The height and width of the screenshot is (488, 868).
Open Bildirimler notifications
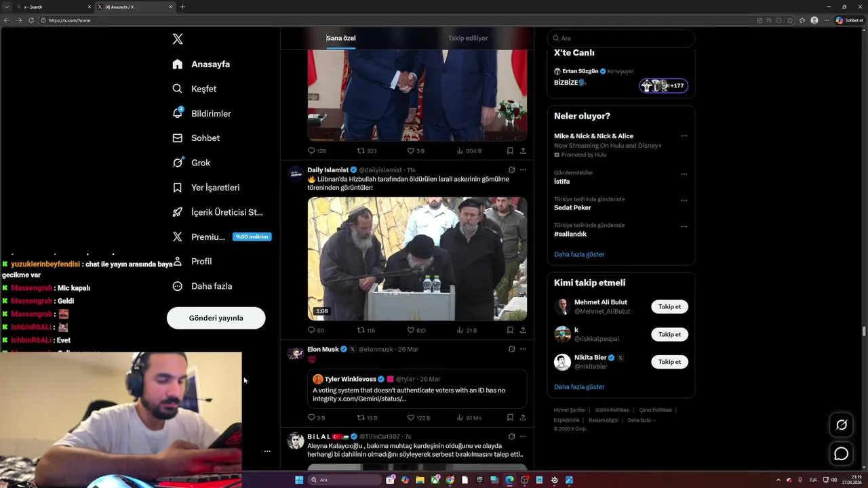201,113
